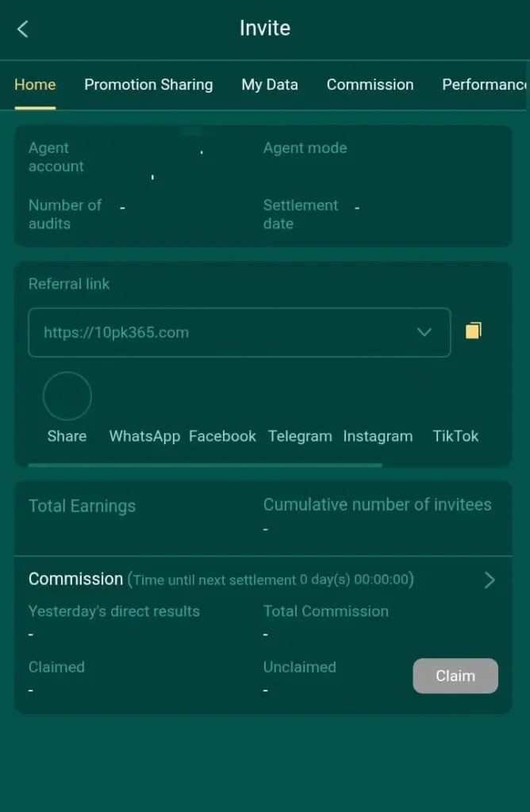The width and height of the screenshot is (530, 812).
Task: Select the Home tab
Action: pyautogui.click(x=35, y=85)
